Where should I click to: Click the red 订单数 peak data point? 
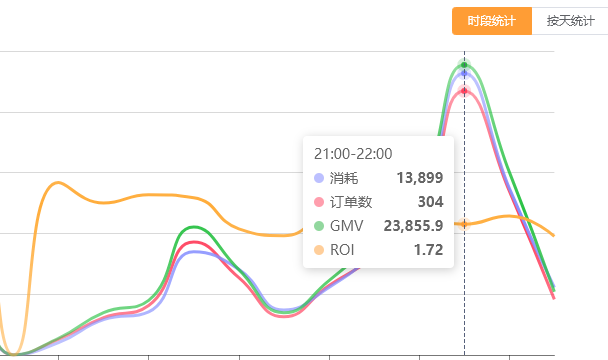pos(464,90)
